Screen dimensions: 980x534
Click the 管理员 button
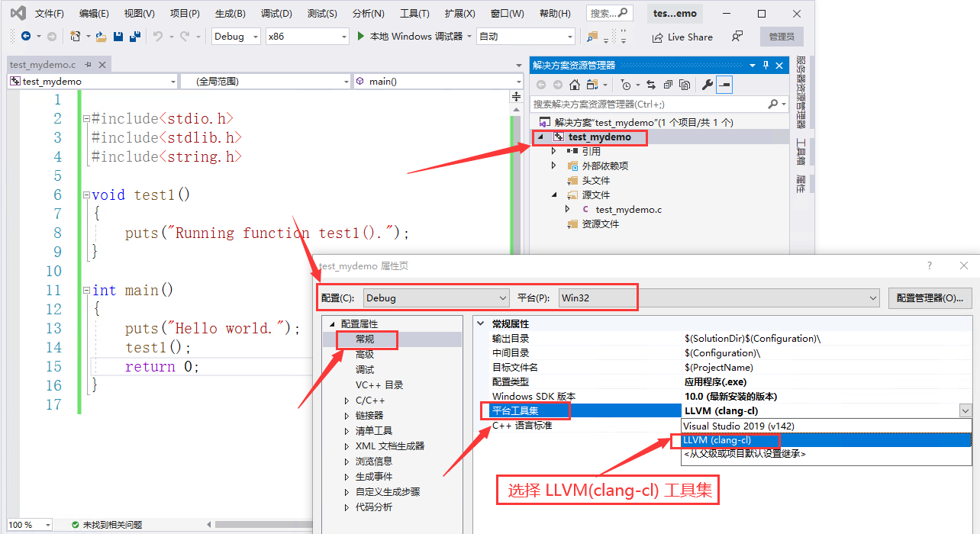coord(782,37)
